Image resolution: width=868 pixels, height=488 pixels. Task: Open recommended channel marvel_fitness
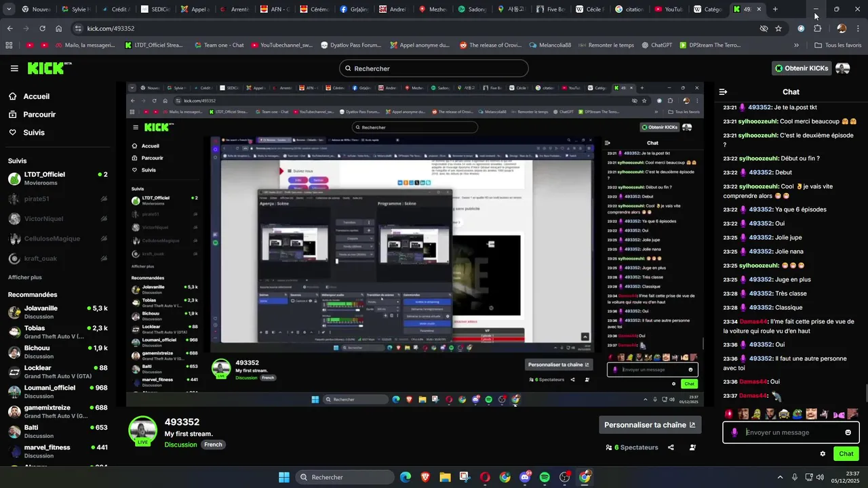tap(58, 451)
